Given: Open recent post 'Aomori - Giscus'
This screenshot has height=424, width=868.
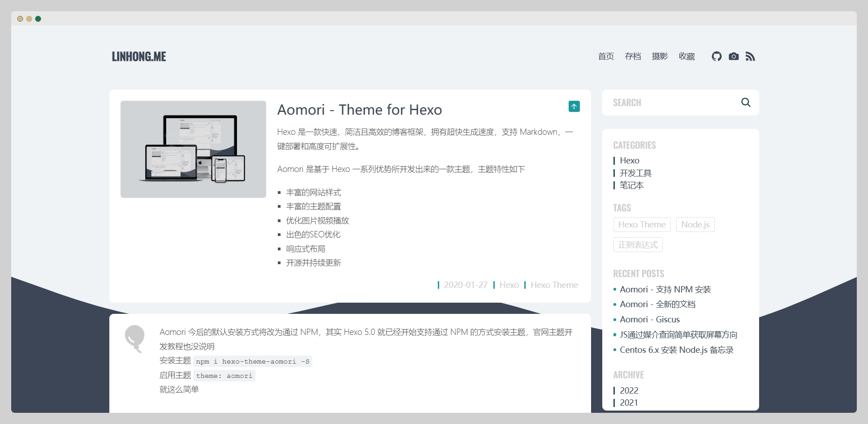Looking at the screenshot, I should coord(649,319).
